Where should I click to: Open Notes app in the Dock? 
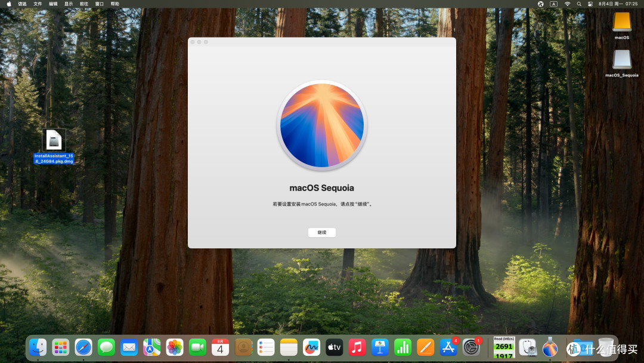[289, 348]
